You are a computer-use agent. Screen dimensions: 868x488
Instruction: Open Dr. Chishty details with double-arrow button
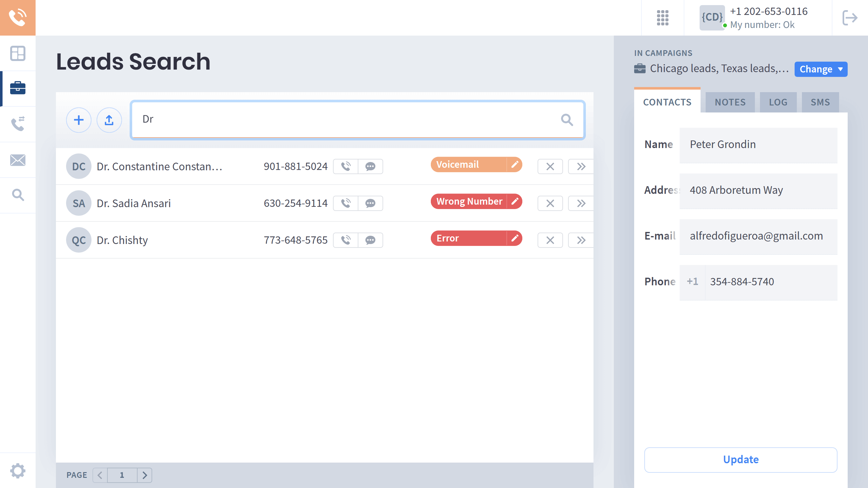click(x=581, y=240)
